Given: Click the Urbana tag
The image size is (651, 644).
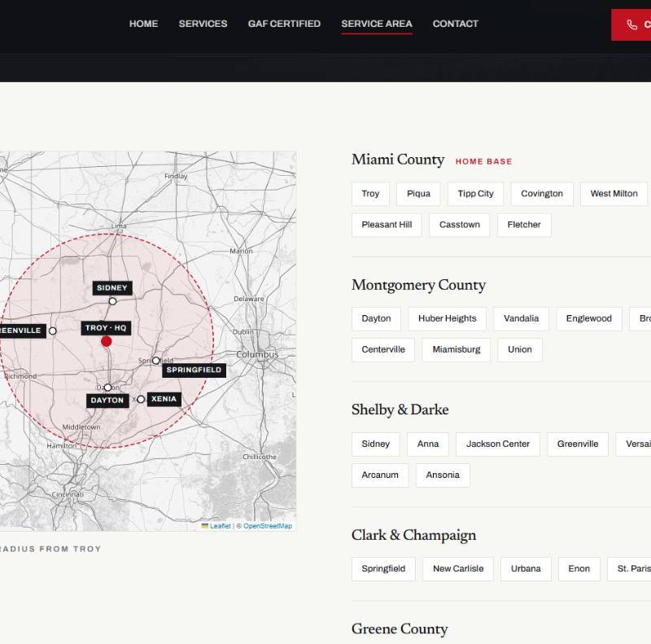Looking at the screenshot, I should (x=526, y=569).
